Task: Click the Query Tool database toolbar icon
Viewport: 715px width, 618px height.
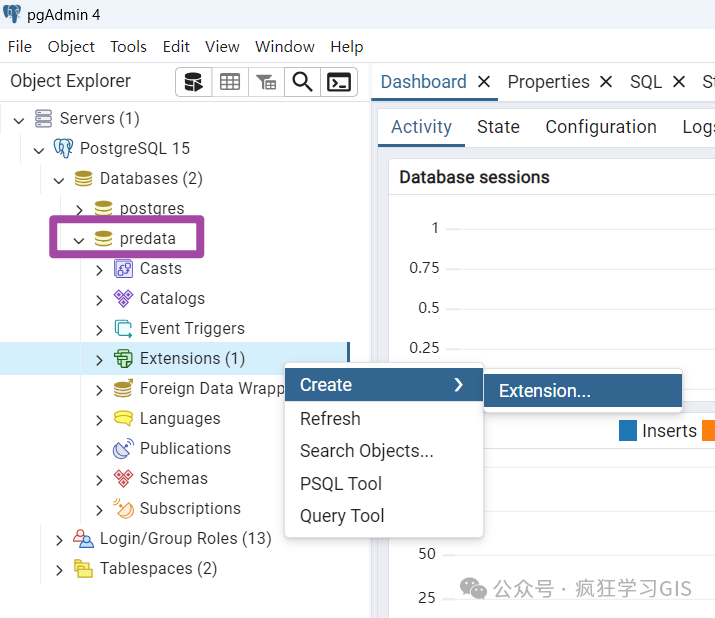Action: pos(193,82)
